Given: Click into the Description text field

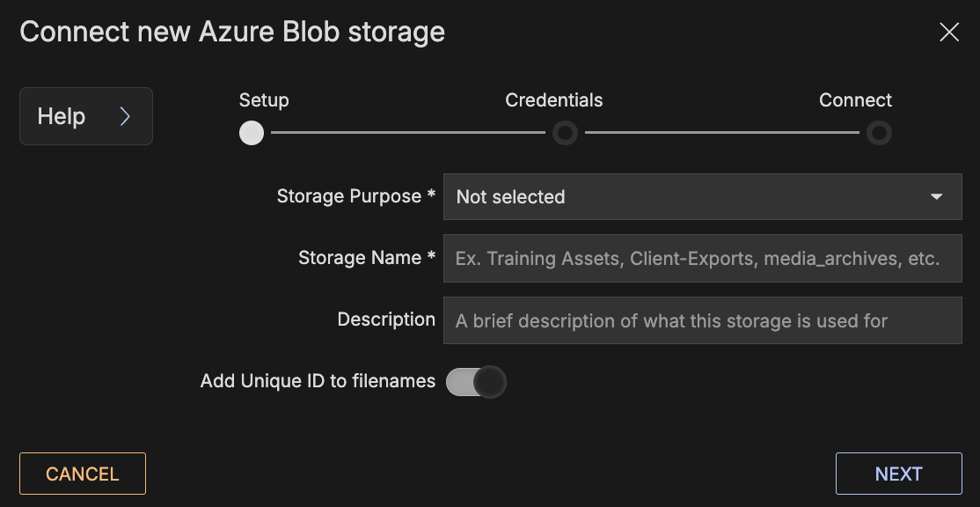Looking at the screenshot, I should [702, 320].
